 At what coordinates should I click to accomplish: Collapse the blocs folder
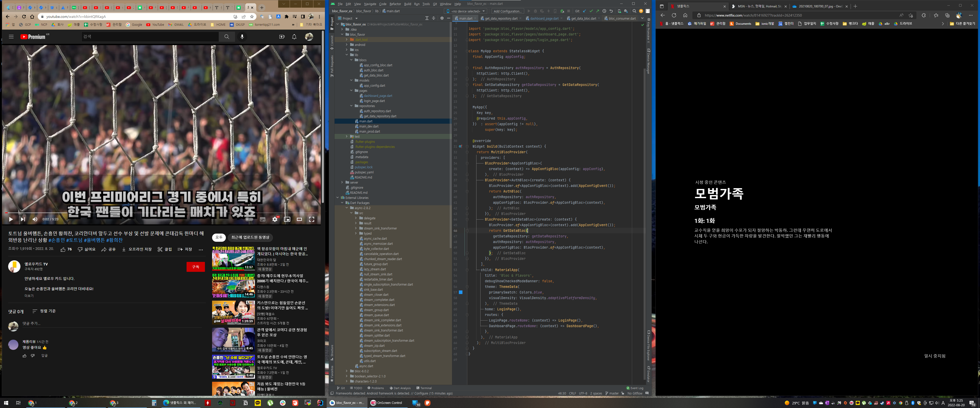351,60
